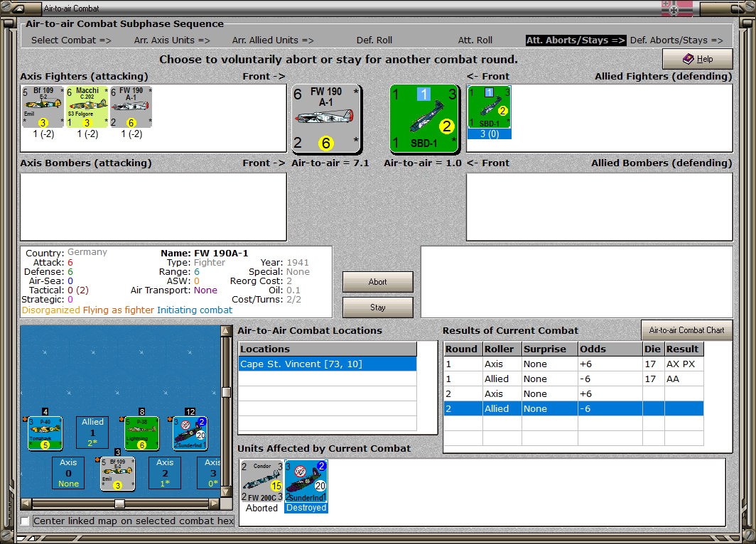Click the map horizontal scrollbar right arrow
The width and height of the screenshot is (756, 544).
point(214,504)
